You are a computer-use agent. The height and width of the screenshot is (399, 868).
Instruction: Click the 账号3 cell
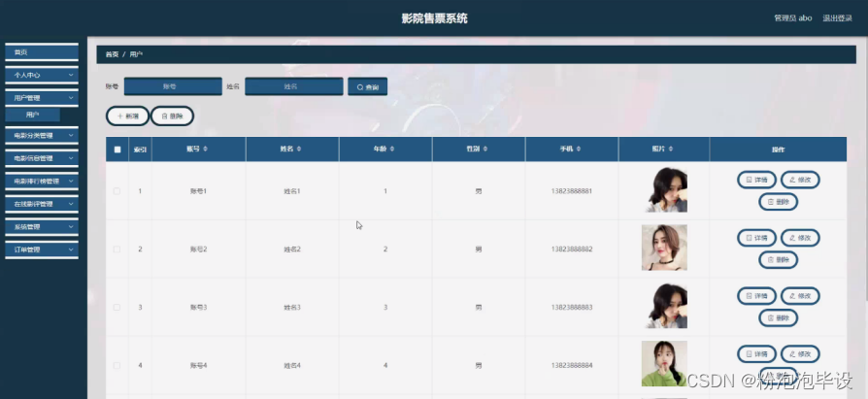(x=198, y=307)
